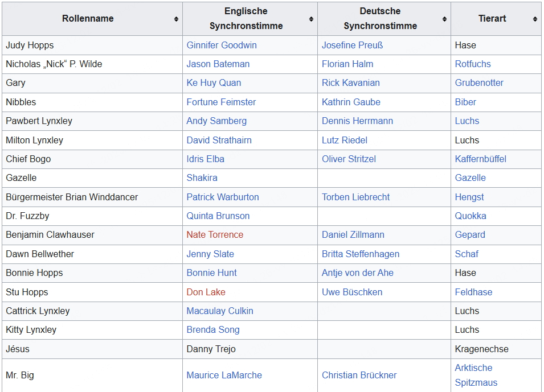This screenshot has width=544, height=392.
Task: Click red link Nate Torrence
Action: point(215,234)
